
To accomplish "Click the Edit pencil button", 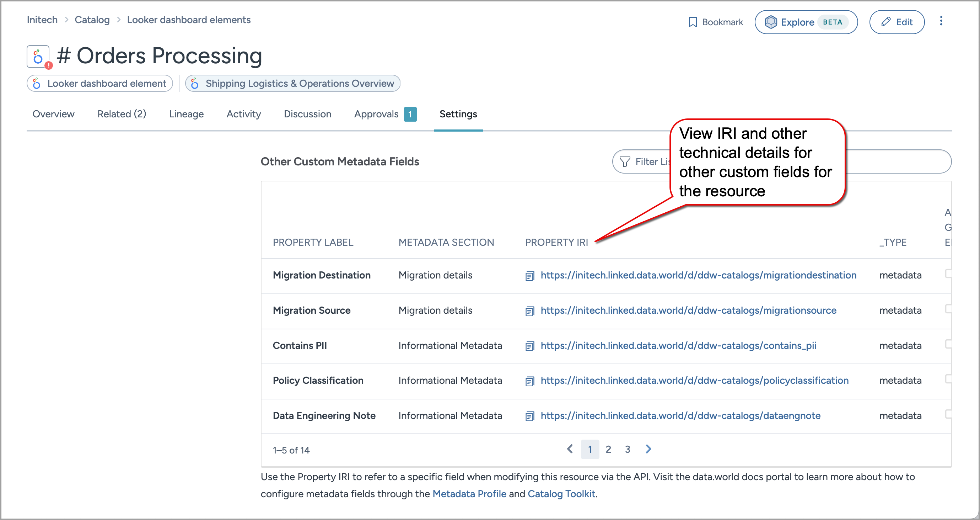I will point(896,22).
